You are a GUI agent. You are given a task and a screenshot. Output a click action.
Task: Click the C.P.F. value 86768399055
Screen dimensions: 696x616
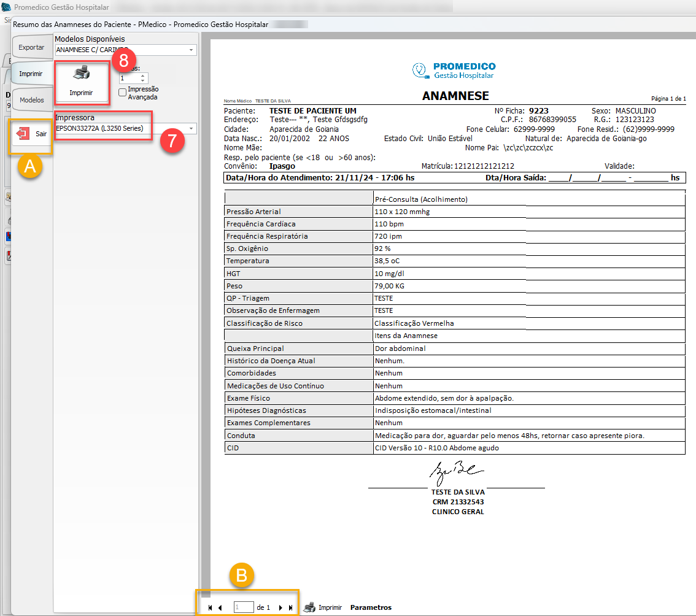pos(552,120)
